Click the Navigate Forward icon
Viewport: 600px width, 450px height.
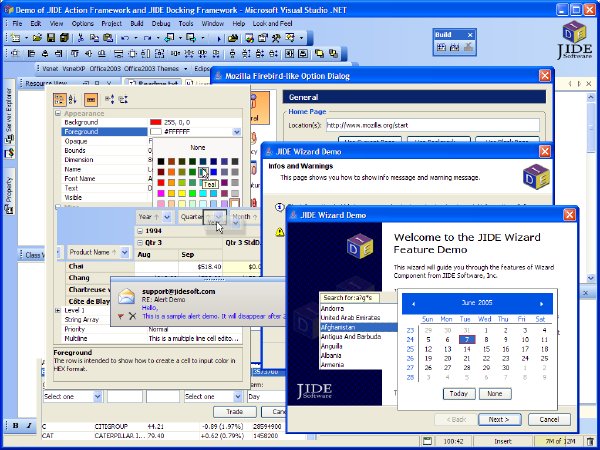click(x=191, y=38)
